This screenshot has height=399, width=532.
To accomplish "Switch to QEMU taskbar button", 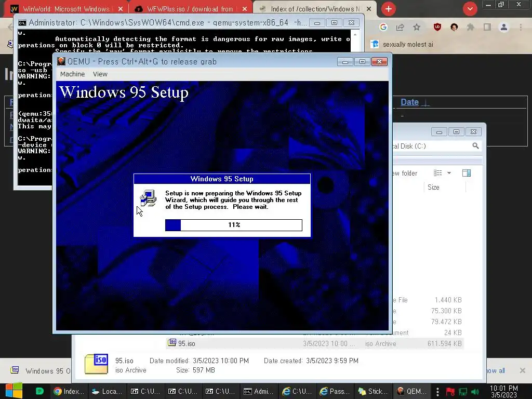I will tap(411, 391).
